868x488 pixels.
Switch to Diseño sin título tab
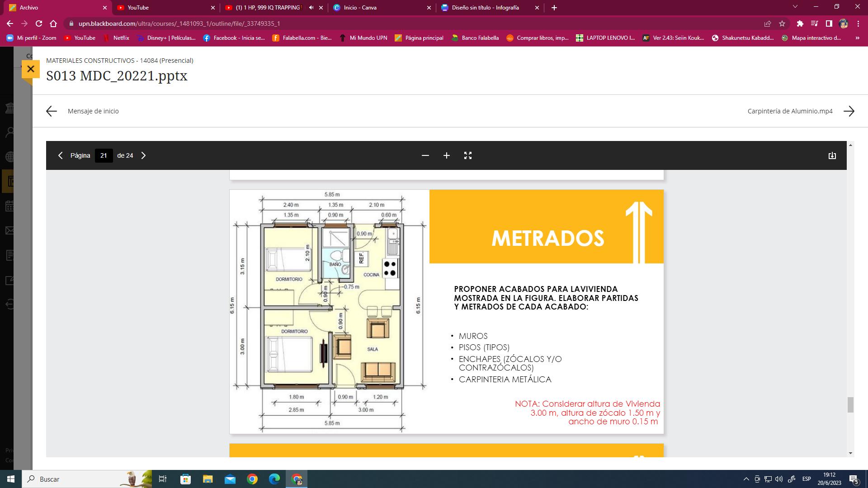[x=486, y=8]
